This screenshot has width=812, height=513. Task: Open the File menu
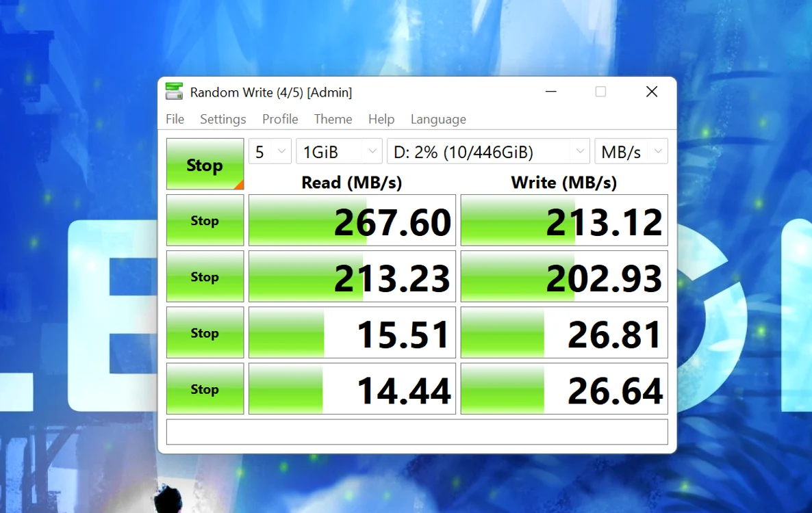tap(175, 119)
